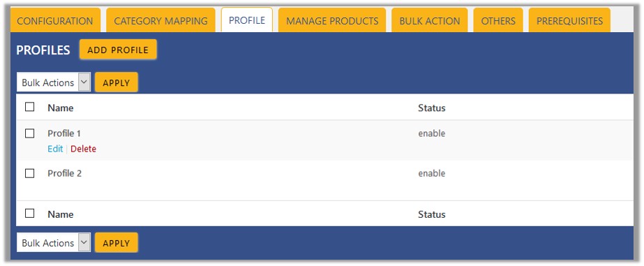Click the bottom Apply button

tap(117, 242)
